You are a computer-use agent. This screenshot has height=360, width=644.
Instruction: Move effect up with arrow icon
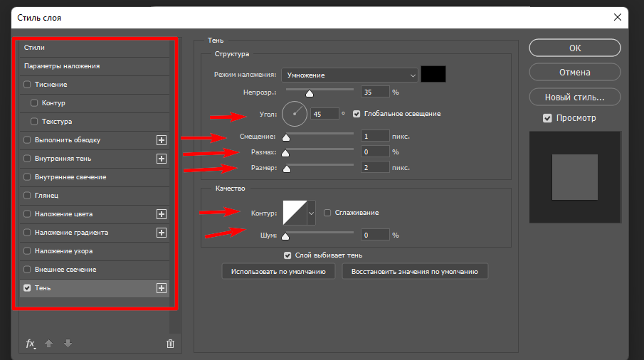48,343
